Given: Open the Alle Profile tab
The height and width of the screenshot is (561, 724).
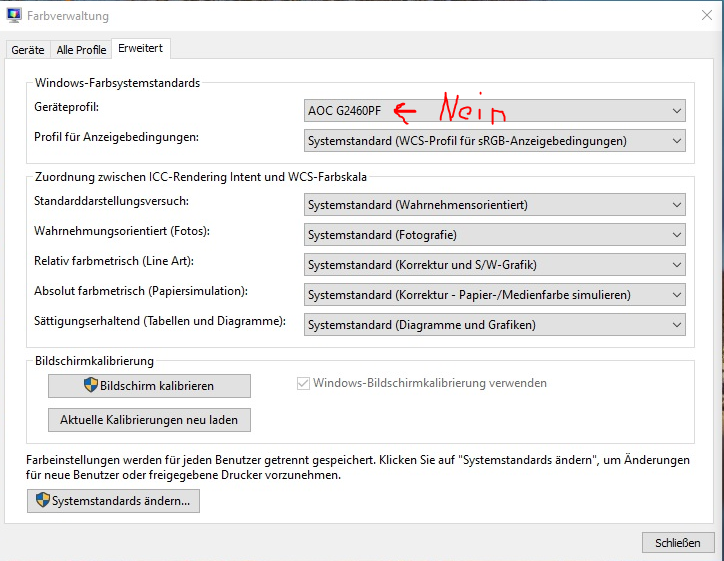Looking at the screenshot, I should [81, 49].
